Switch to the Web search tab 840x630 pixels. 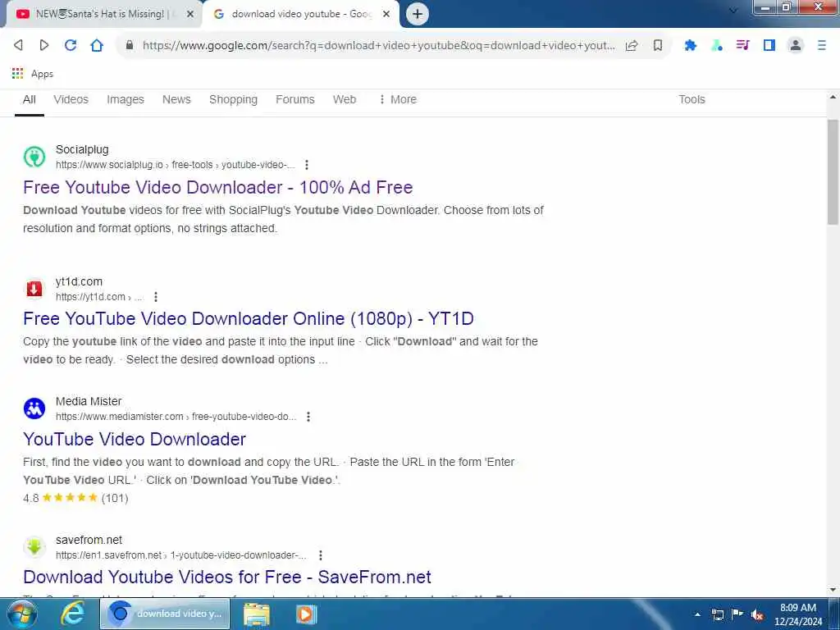click(x=345, y=99)
